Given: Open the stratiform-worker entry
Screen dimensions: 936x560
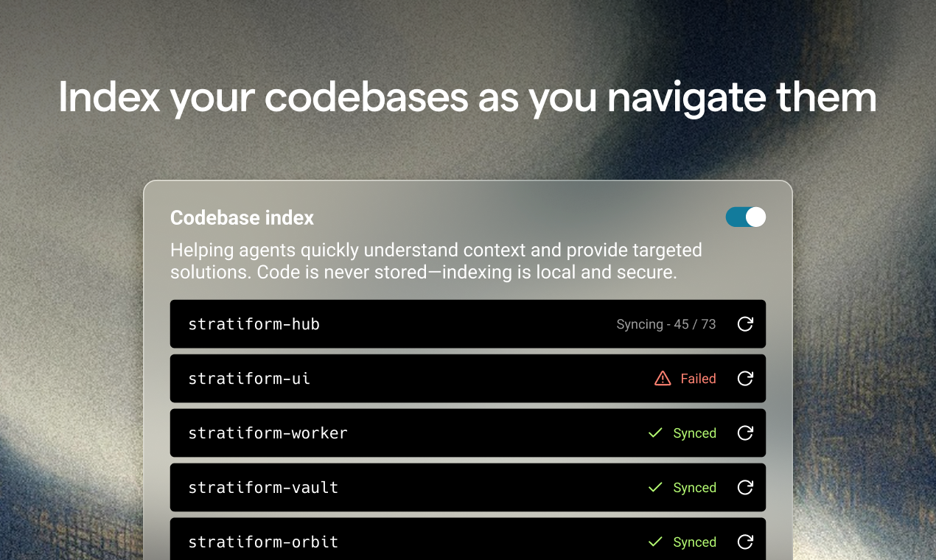Looking at the screenshot, I should pos(468,433).
